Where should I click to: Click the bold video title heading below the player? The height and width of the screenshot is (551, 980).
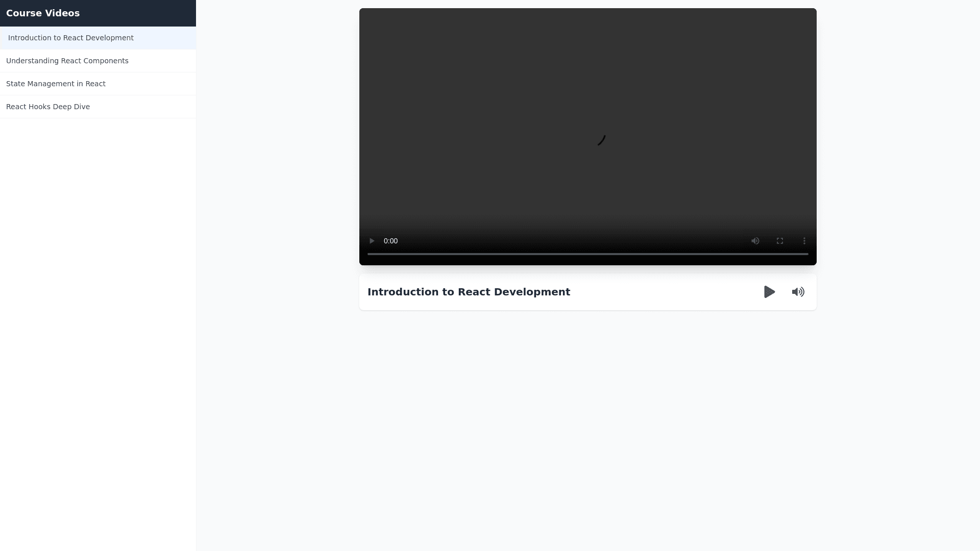(x=469, y=292)
